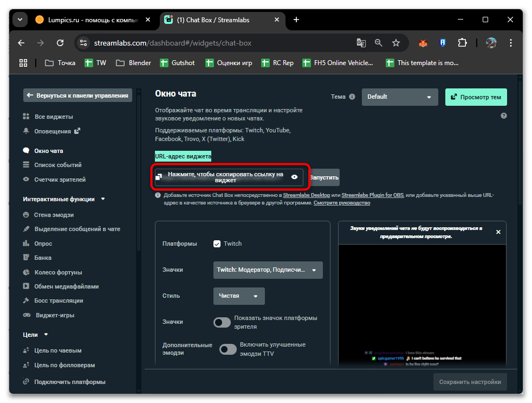
Task: Open the browser extensions puzzle icon
Action: pos(462,43)
